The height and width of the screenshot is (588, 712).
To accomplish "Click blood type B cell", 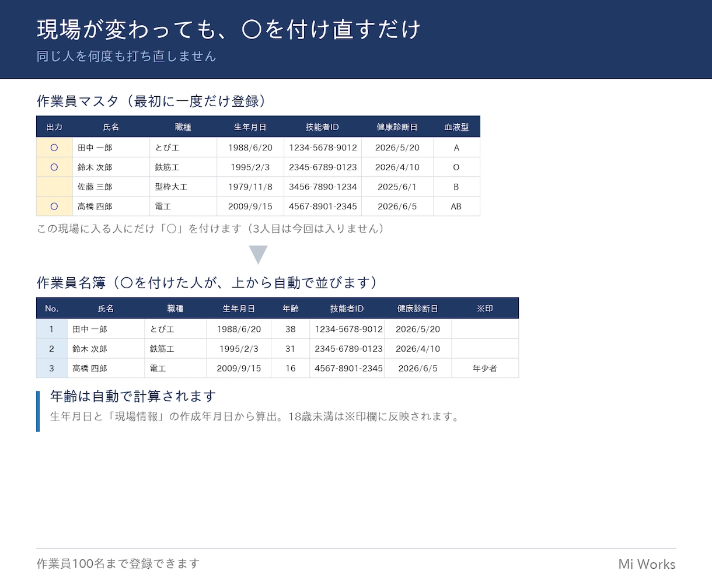I will tap(456, 187).
